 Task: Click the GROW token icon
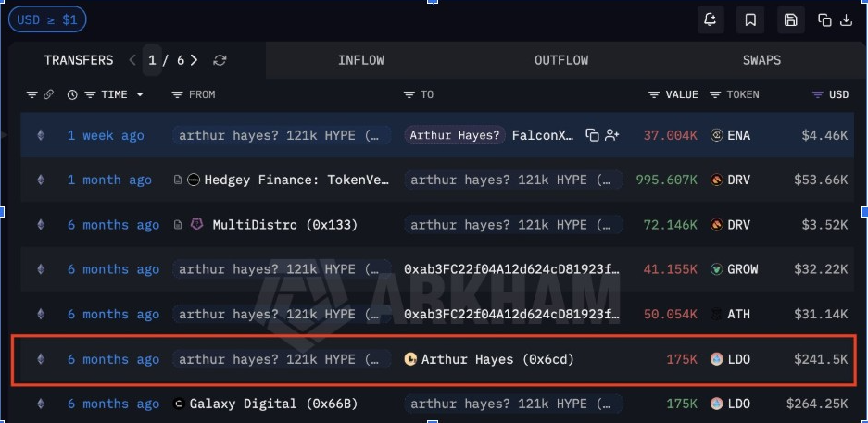tap(716, 269)
